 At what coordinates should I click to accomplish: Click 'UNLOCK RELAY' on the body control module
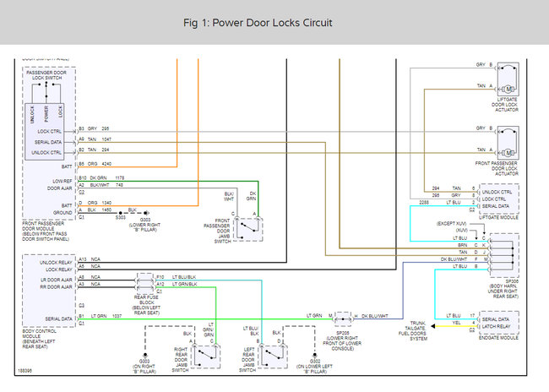tap(56, 263)
